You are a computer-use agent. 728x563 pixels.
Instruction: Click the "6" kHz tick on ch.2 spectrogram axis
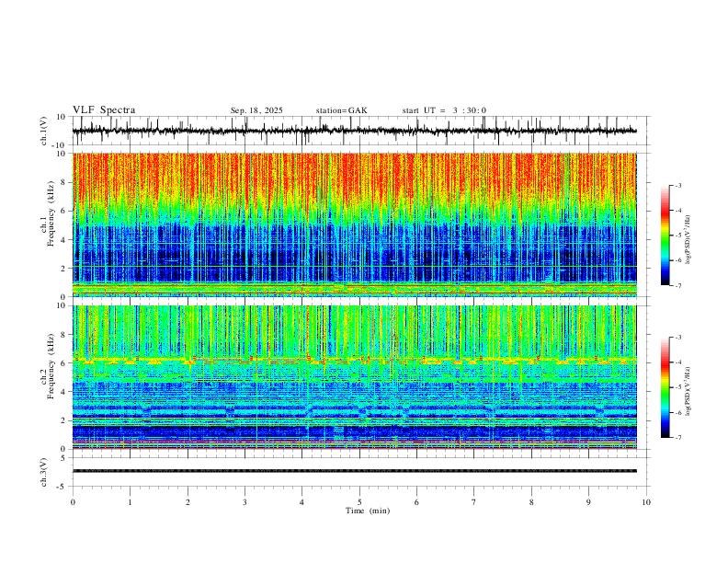[x=63, y=363]
